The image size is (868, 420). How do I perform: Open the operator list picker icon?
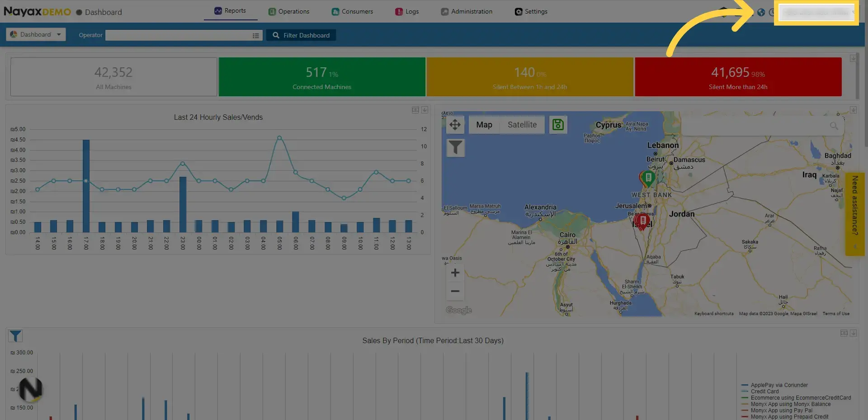pyautogui.click(x=256, y=35)
